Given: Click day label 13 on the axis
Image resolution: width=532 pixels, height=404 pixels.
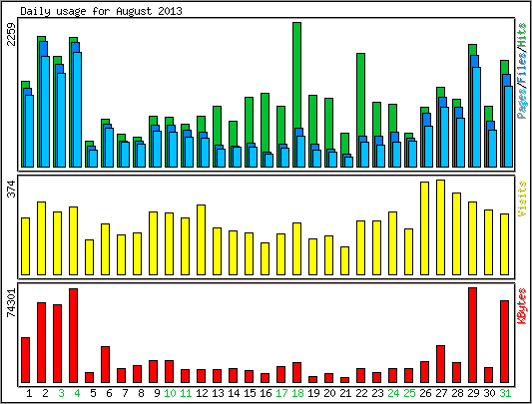Looking at the screenshot, I should 218,393.
